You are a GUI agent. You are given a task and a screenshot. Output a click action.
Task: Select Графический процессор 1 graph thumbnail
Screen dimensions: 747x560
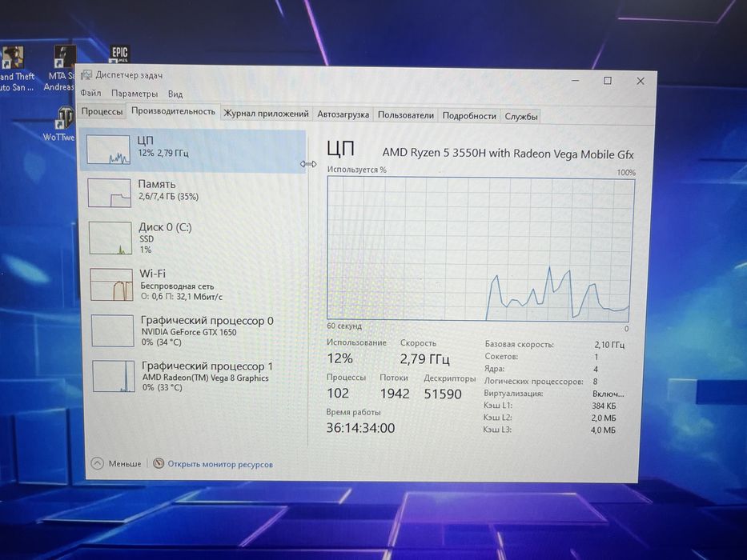pyautogui.click(x=114, y=376)
